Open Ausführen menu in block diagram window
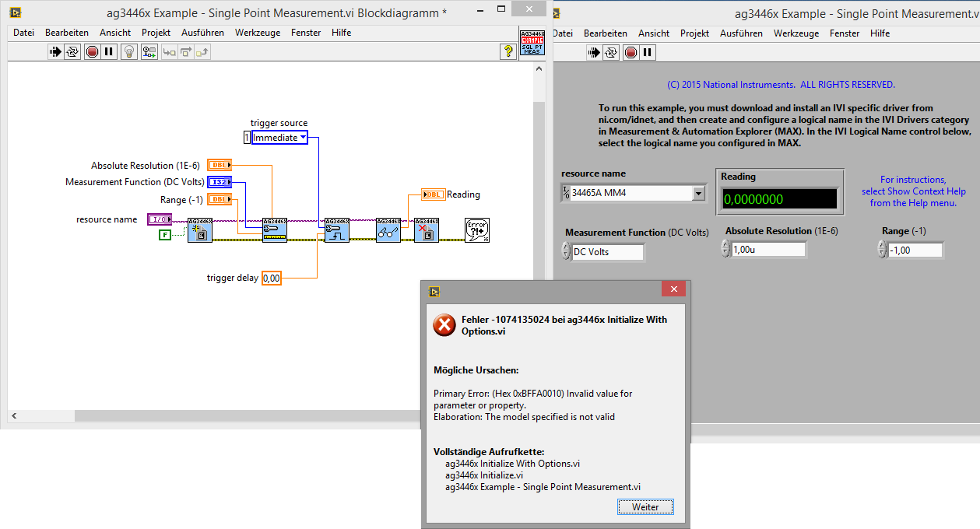Viewport: 980px width, 529px height. (202, 33)
